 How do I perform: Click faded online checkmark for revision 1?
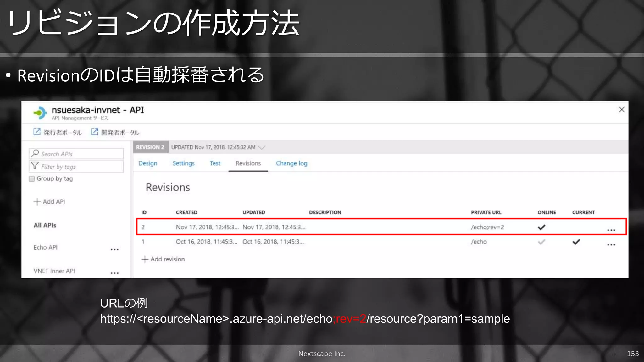click(x=541, y=242)
